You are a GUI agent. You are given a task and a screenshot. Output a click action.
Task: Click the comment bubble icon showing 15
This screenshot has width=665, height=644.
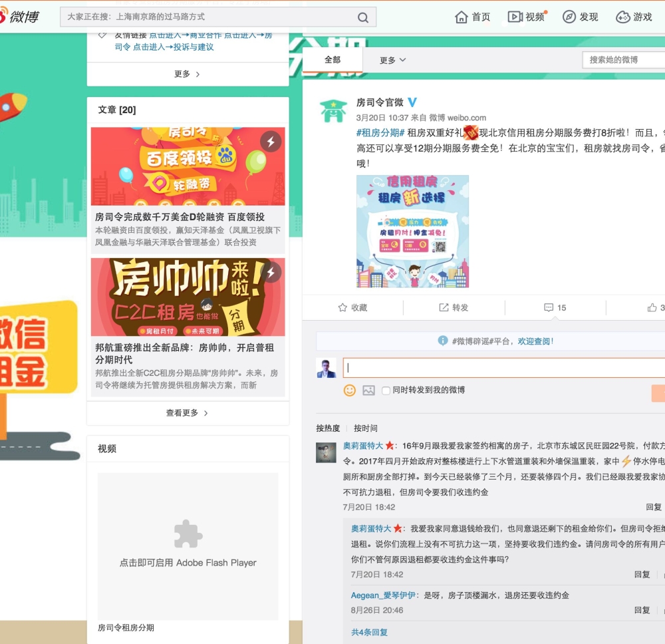549,307
